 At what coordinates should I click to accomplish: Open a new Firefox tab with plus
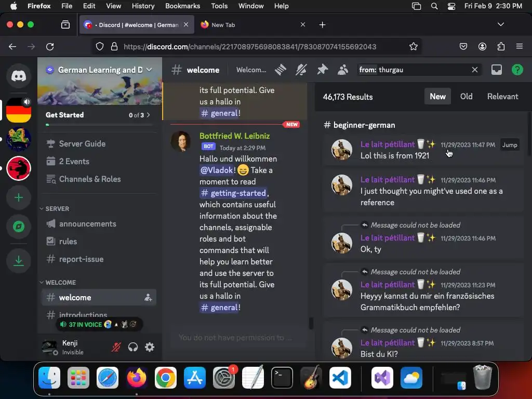click(322, 25)
